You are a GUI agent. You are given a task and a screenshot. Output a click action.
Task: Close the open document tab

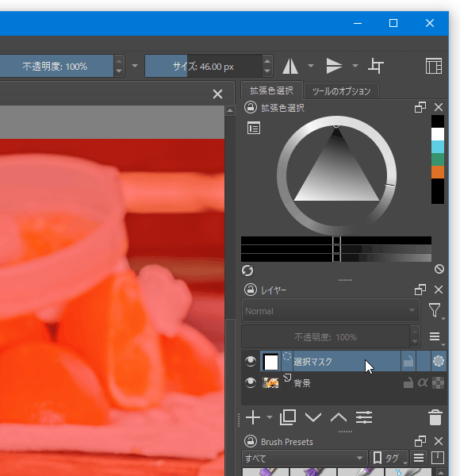pyautogui.click(x=217, y=94)
